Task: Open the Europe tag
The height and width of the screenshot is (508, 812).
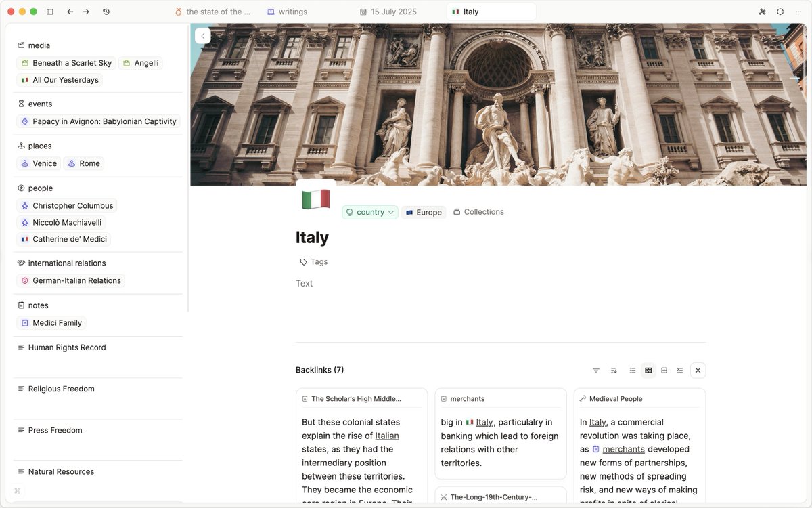Action: point(424,212)
